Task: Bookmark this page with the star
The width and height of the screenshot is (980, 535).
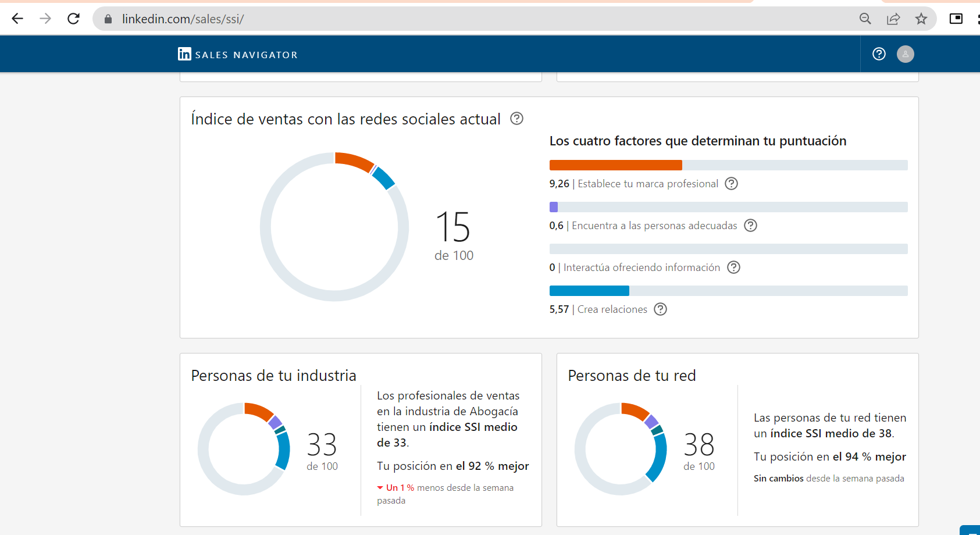Action: coord(921,19)
